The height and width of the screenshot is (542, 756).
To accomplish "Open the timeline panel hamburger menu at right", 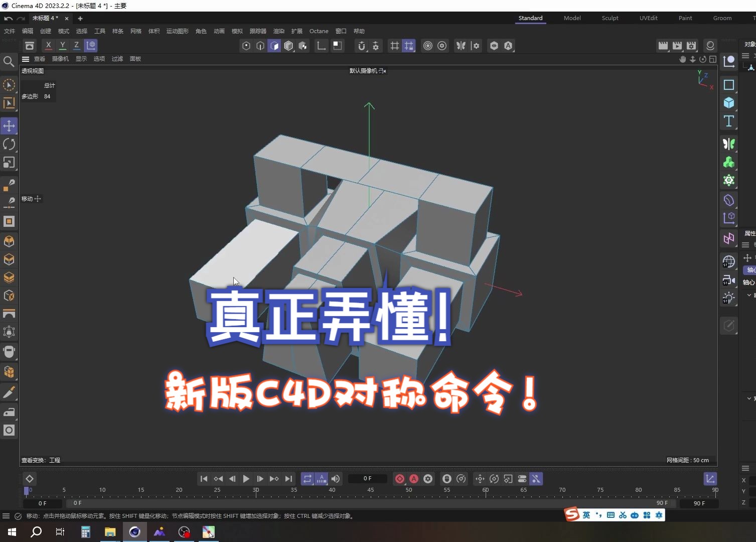I will (745, 468).
